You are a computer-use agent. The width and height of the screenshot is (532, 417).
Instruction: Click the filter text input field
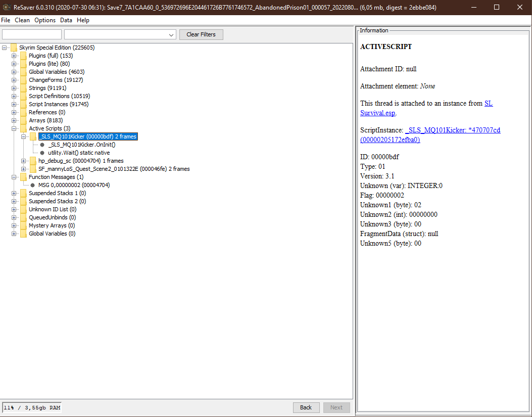point(32,34)
